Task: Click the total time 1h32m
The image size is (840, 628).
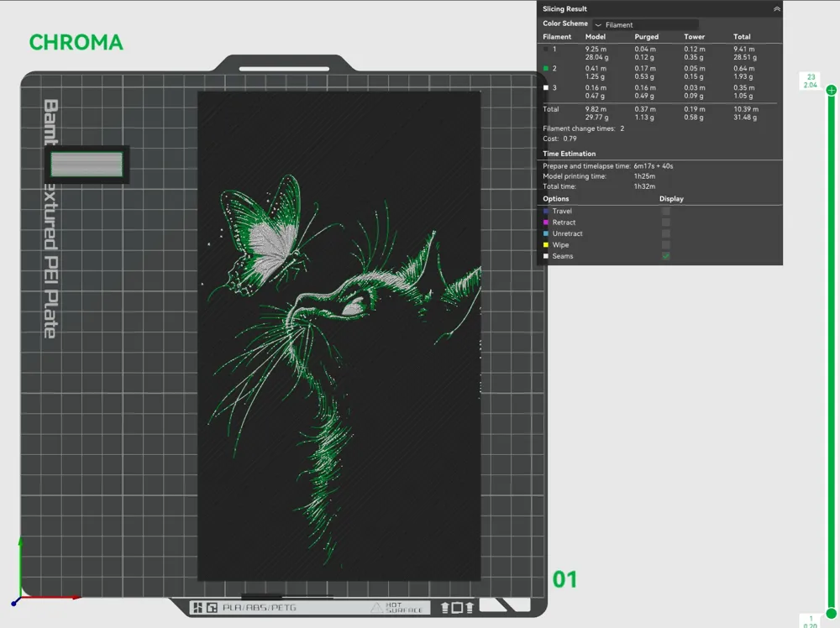Action: (644, 186)
